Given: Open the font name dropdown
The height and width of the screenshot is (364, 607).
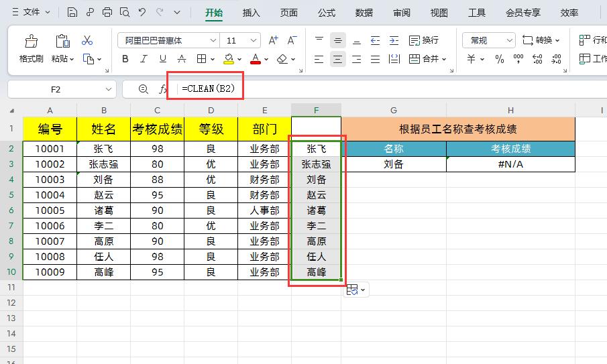Looking at the screenshot, I should pos(213,40).
